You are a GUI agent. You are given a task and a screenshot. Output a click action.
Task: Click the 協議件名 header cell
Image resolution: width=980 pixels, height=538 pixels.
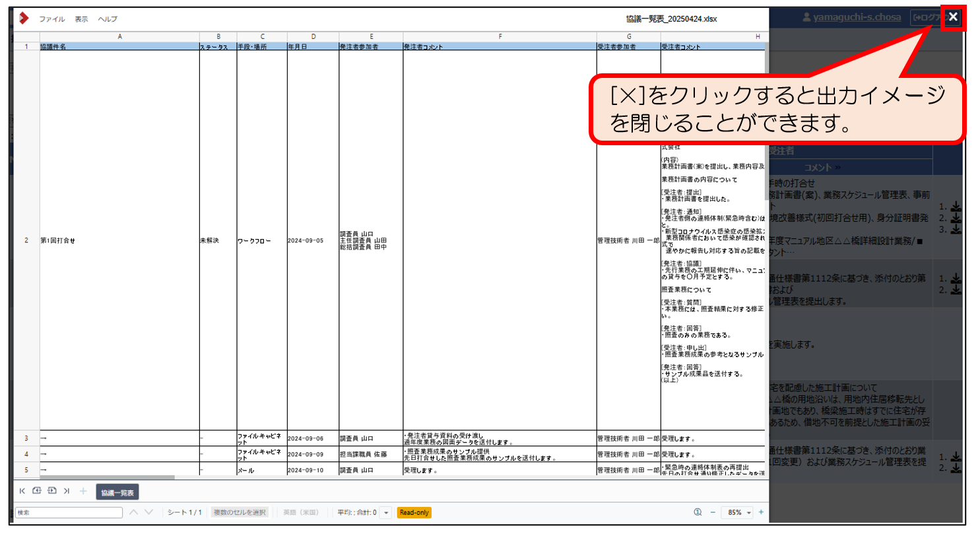click(x=119, y=46)
